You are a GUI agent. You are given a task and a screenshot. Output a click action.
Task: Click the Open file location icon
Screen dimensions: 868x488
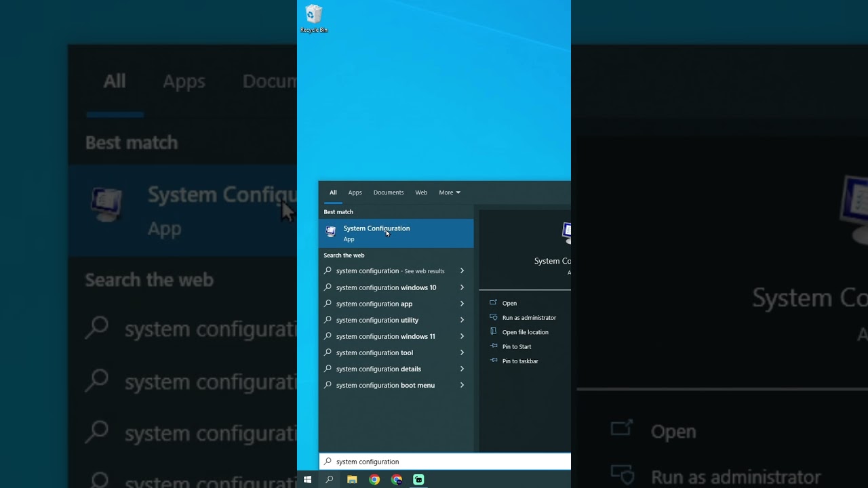pos(493,331)
